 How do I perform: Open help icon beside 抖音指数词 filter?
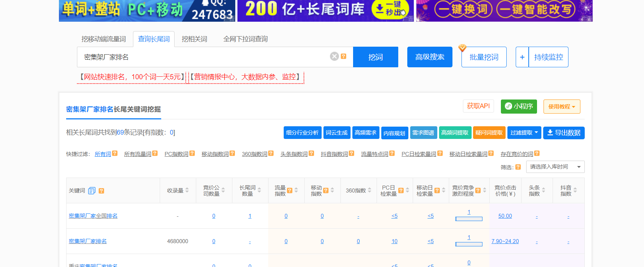tap(351, 153)
